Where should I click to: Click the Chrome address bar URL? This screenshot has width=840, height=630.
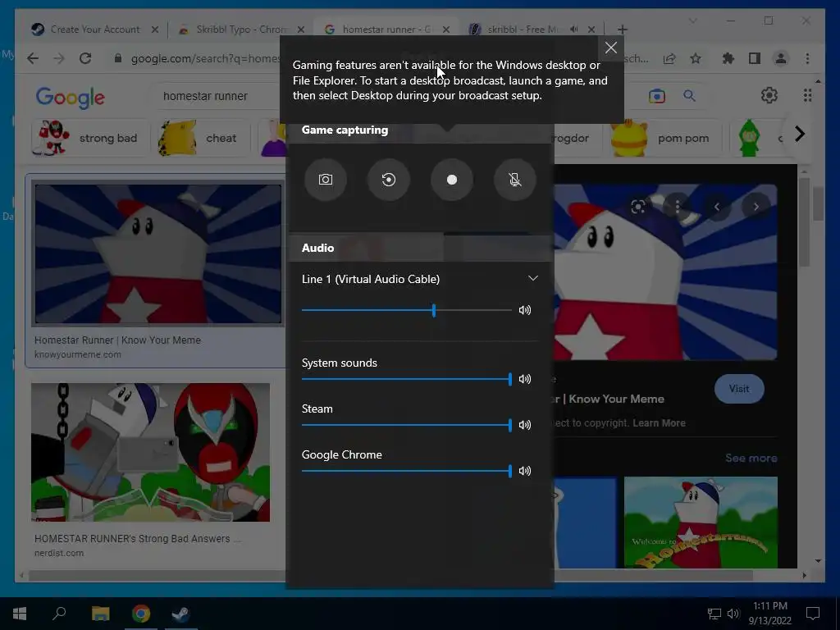point(205,58)
